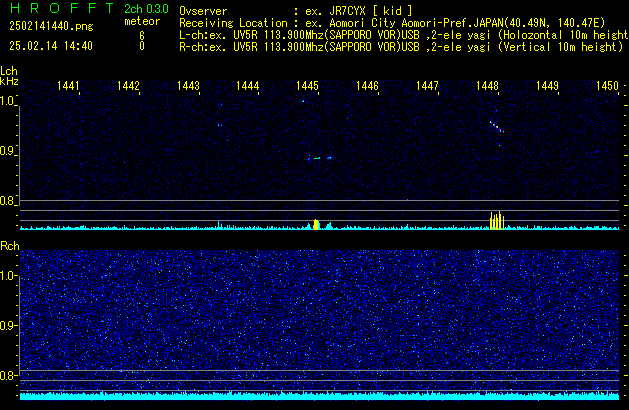Click the Lch 0.8 kHz axis label
The image size is (629, 410).
tap(8, 201)
